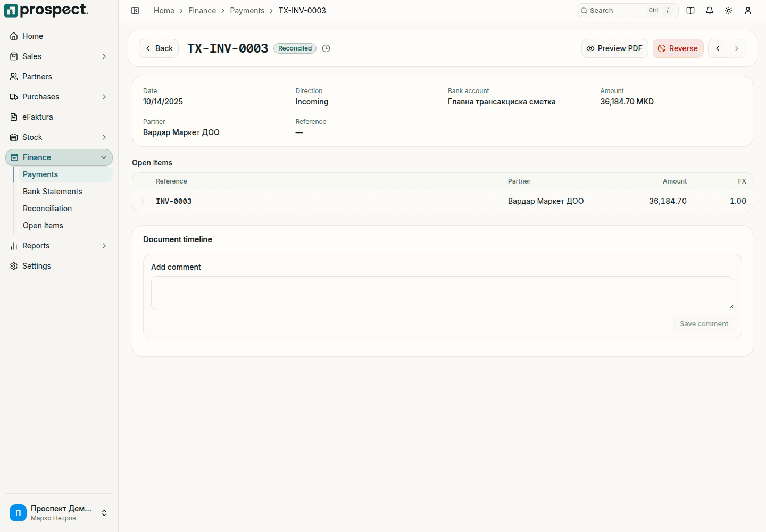
Task: Click the Partners people icon
Action: [x=14, y=77]
